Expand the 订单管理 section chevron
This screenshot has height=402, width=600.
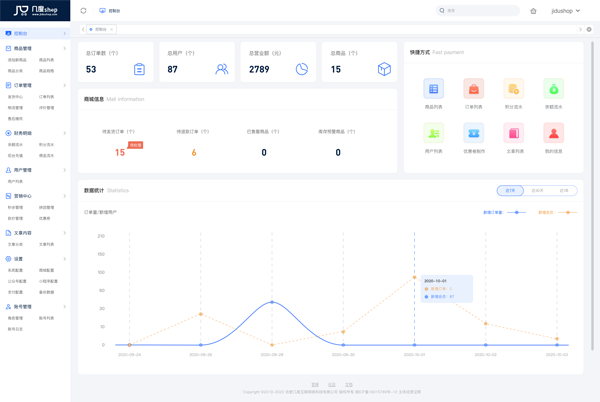pos(64,85)
